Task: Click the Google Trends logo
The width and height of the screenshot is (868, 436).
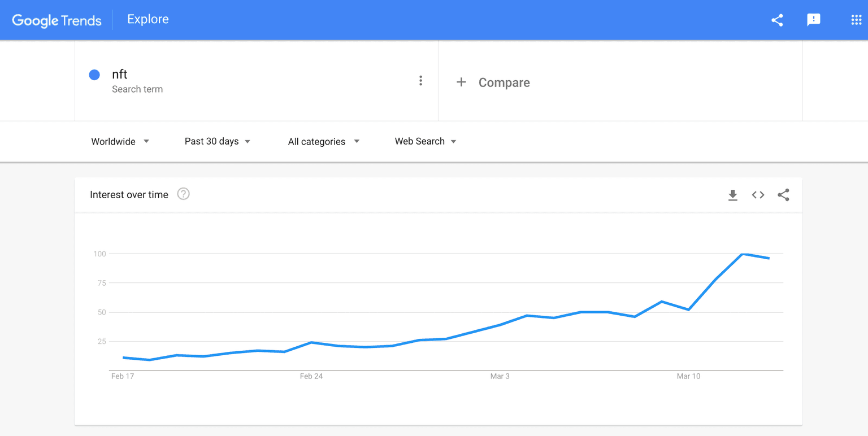Action: click(57, 21)
